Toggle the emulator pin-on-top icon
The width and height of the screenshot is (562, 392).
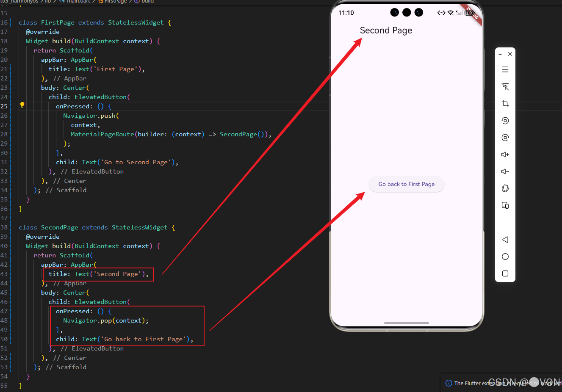505,87
